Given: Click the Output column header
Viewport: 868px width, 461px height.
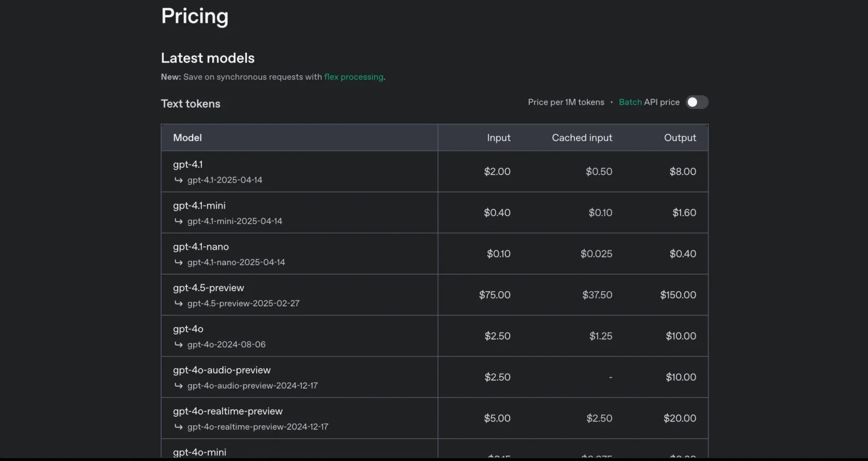Looking at the screenshot, I should (680, 138).
